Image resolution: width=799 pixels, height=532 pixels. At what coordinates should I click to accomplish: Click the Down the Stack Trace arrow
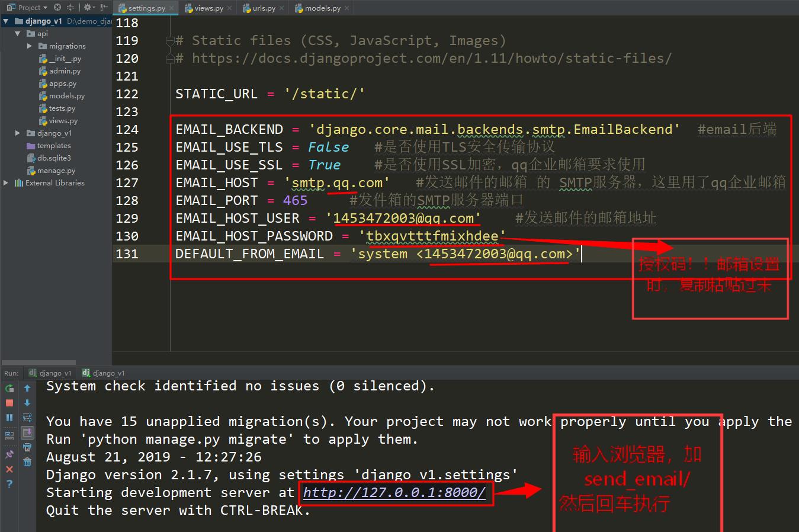coord(27,403)
